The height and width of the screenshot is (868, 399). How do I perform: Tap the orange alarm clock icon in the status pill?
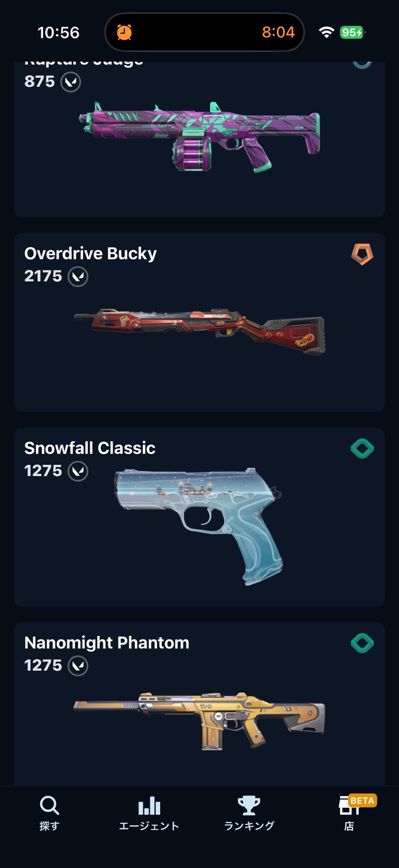click(124, 32)
